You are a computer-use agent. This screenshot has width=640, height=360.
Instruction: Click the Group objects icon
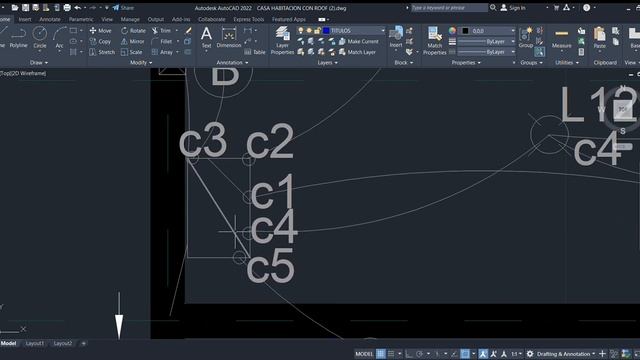[526, 38]
